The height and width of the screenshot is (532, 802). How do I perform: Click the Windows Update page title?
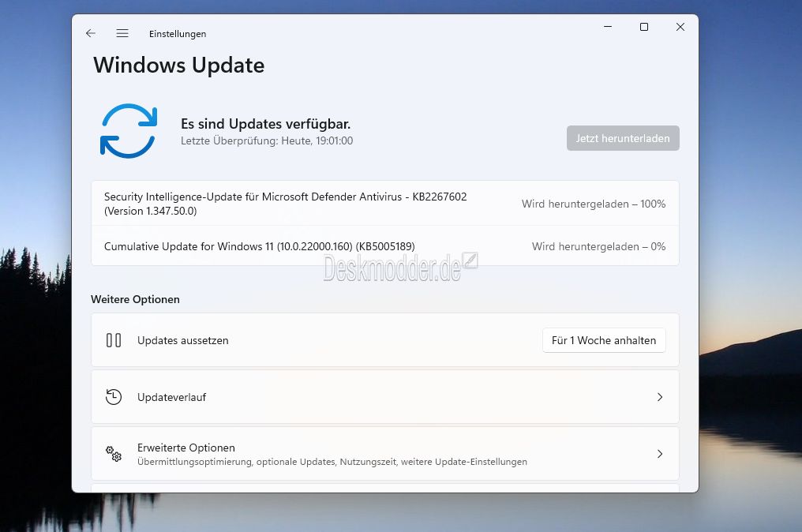point(178,66)
